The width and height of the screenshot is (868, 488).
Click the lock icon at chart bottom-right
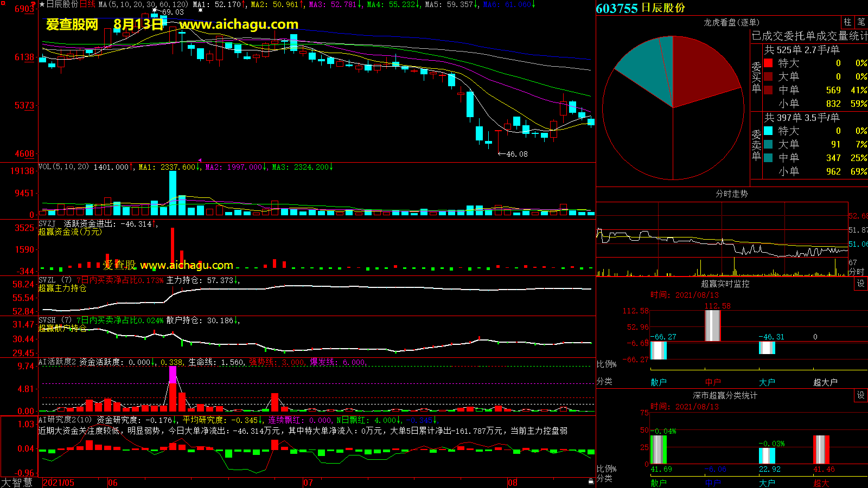[x=591, y=481]
